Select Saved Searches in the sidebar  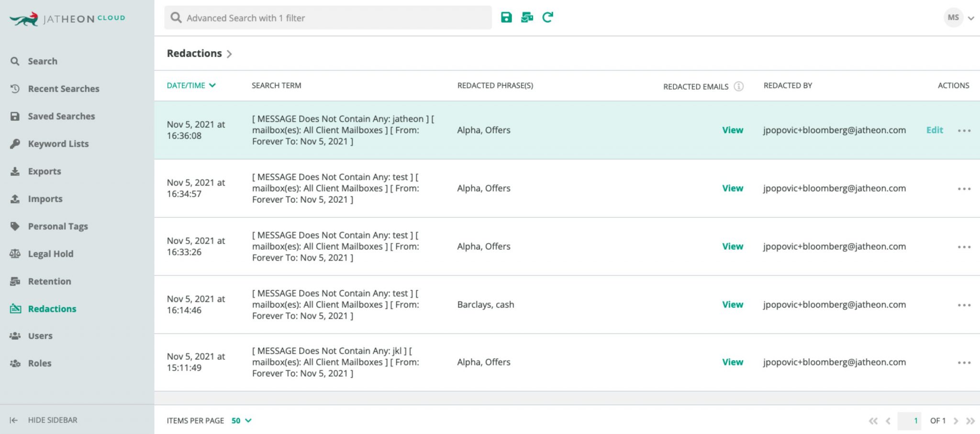[x=61, y=116]
